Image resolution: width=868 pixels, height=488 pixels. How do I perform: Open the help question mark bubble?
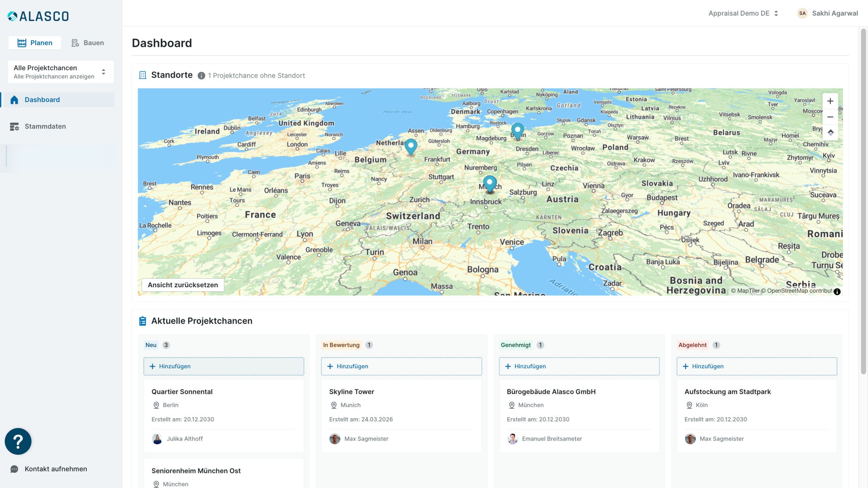click(x=18, y=441)
